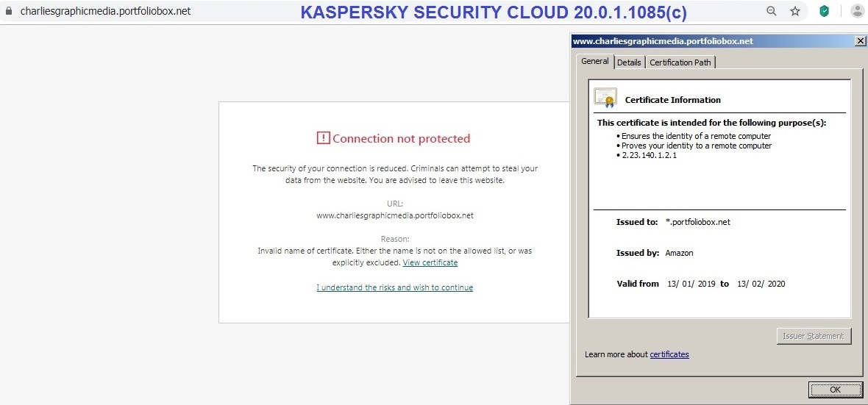868x405 pixels.
Task: Click the certificate ribbon icon in the dialog
Action: (x=605, y=98)
